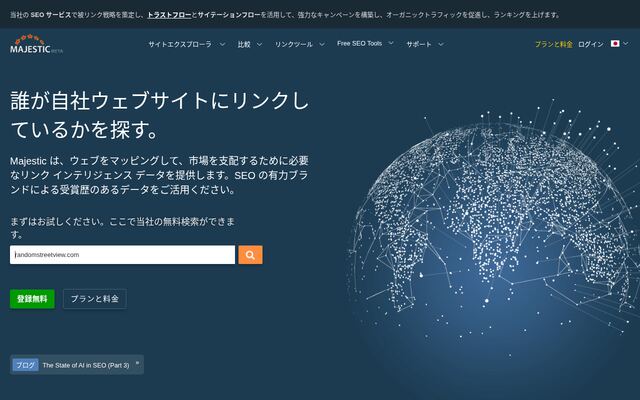Open the 比較 menu item
The width and height of the screenshot is (640, 400).
[244, 44]
